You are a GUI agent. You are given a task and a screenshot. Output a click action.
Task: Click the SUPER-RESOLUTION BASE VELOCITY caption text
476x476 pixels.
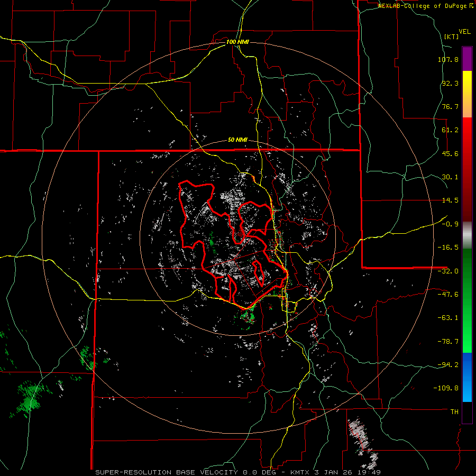click(238, 472)
